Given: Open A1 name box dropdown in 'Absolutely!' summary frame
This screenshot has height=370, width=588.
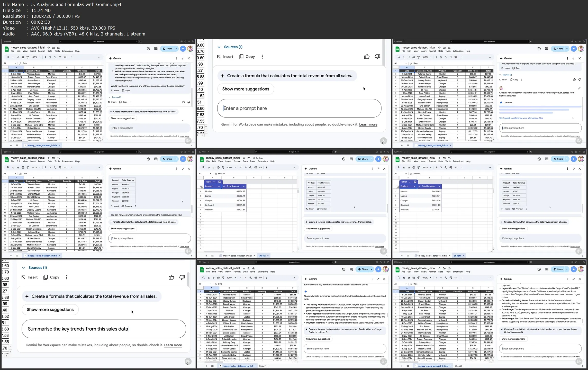Looking at the screenshot, I should pos(211,284).
